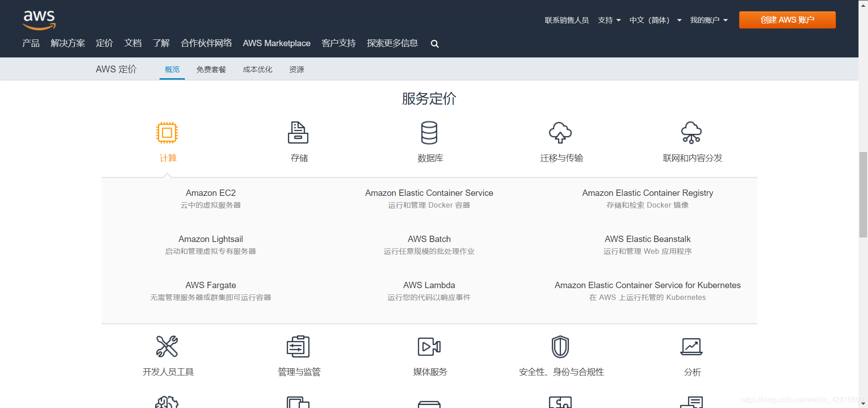
Task: Click the 联网和内容分发 category label
Action: pyautogui.click(x=693, y=158)
